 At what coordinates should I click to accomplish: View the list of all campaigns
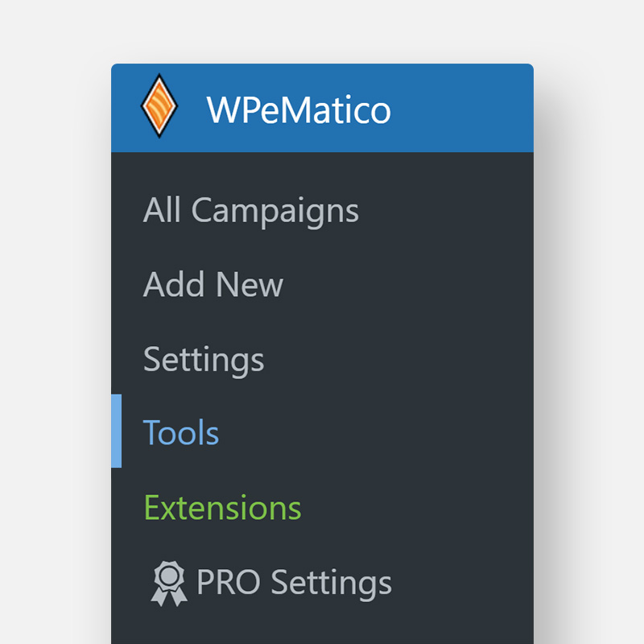tap(251, 211)
